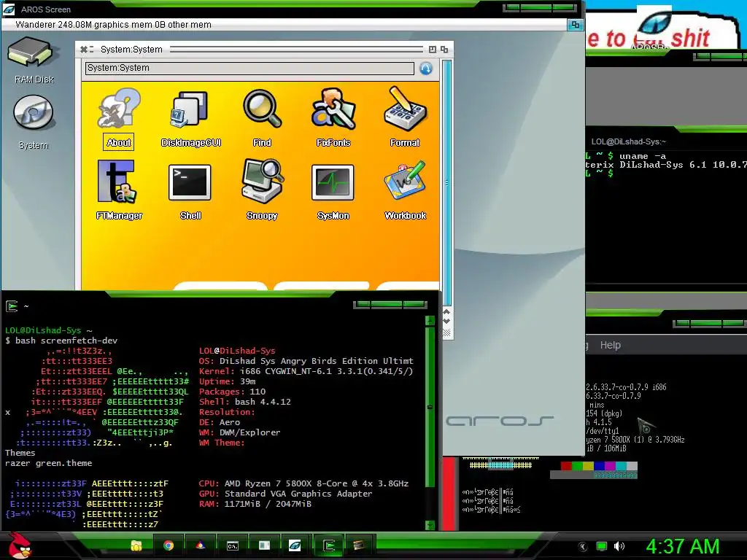The height and width of the screenshot is (560, 747).
Task: Click the System window vertical scrollbar
Action: click(x=447, y=183)
